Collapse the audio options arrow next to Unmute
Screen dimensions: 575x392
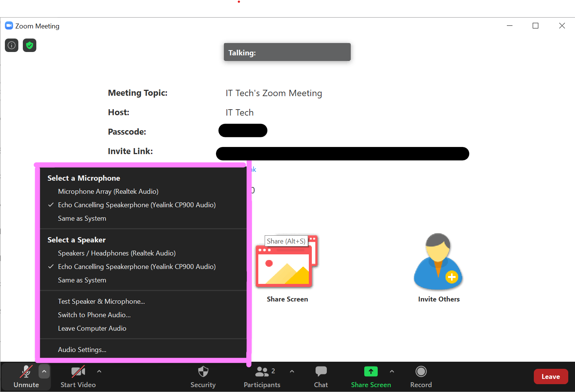coord(44,371)
